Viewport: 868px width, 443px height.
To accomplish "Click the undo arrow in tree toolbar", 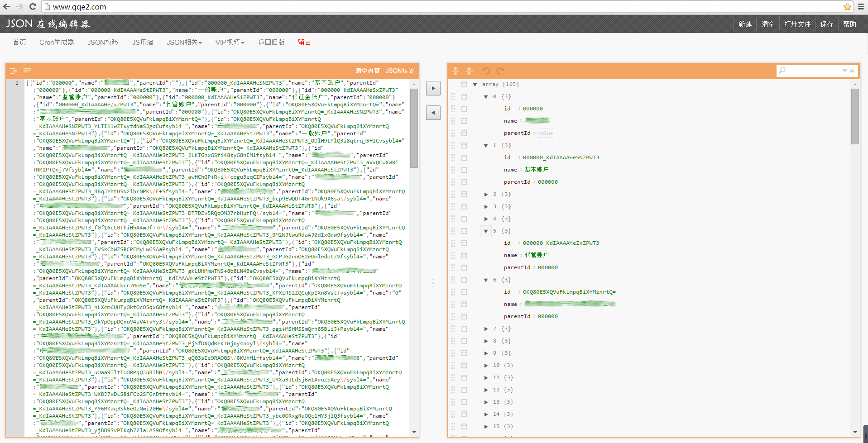I will [486, 71].
